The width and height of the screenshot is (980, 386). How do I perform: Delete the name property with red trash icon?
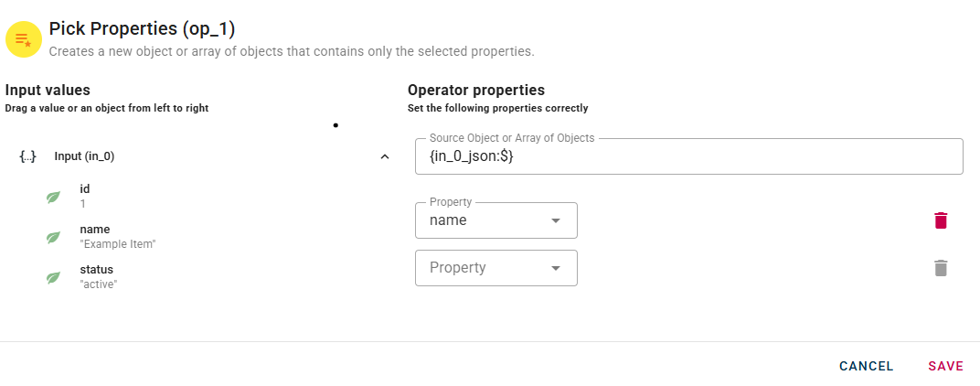pos(941,220)
